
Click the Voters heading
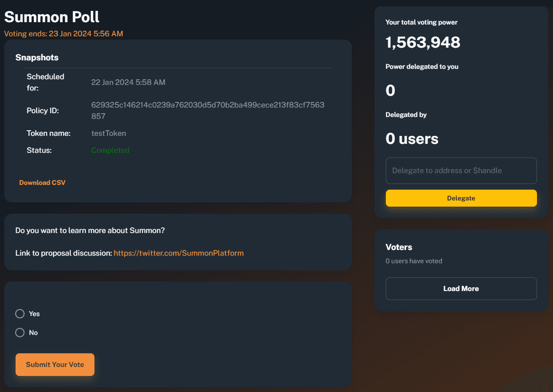(399, 247)
